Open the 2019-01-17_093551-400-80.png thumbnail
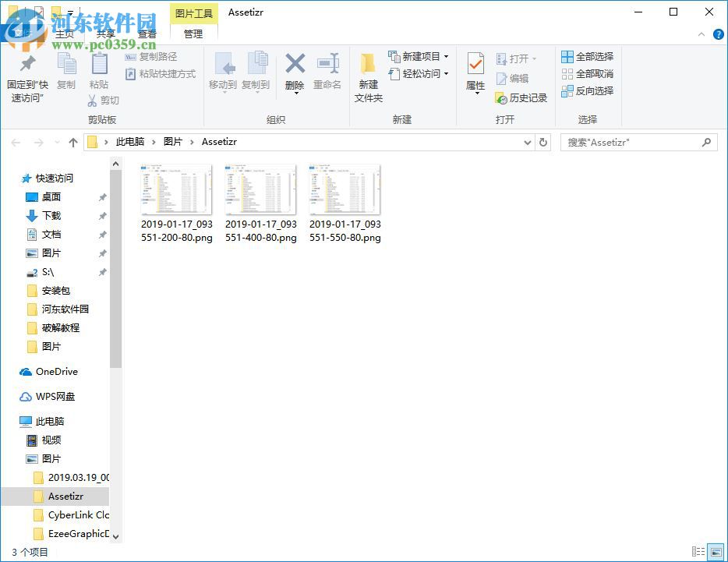The image size is (728, 562). click(x=260, y=189)
